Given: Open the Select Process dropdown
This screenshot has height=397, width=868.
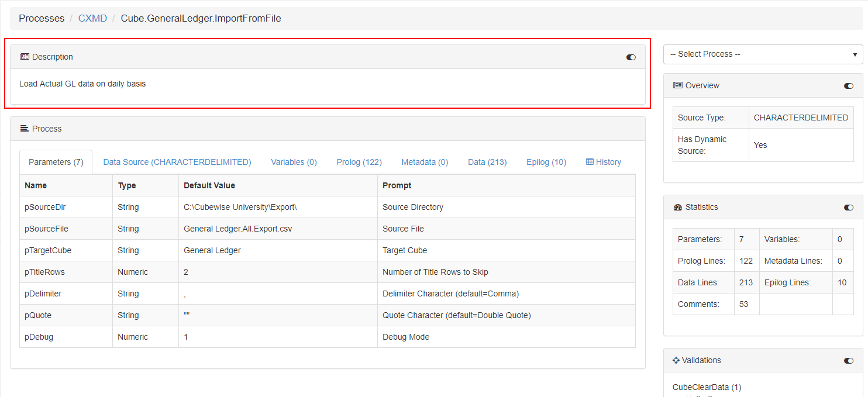Looking at the screenshot, I should [763, 54].
